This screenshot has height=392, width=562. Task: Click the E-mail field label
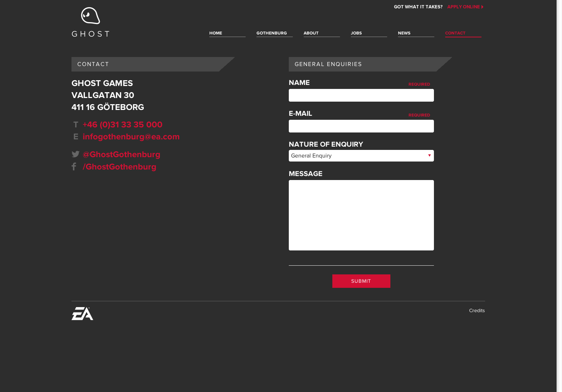coord(300,114)
